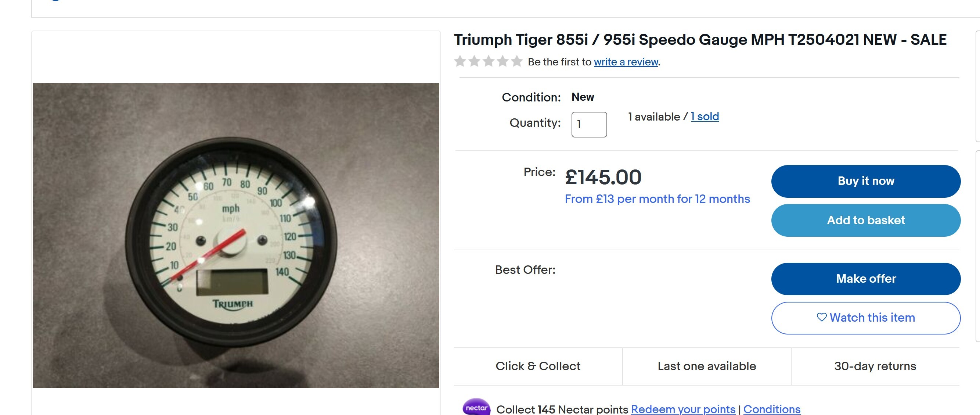Open the Nectar 'Conditions' link
Viewport: 980px width, 415px height.
coord(771,409)
